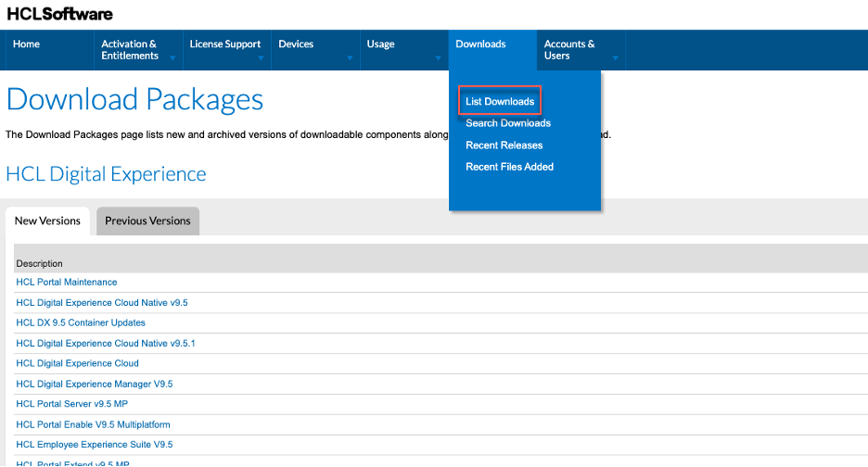Expand the Accounts & Users dropdown arrow

(x=615, y=57)
